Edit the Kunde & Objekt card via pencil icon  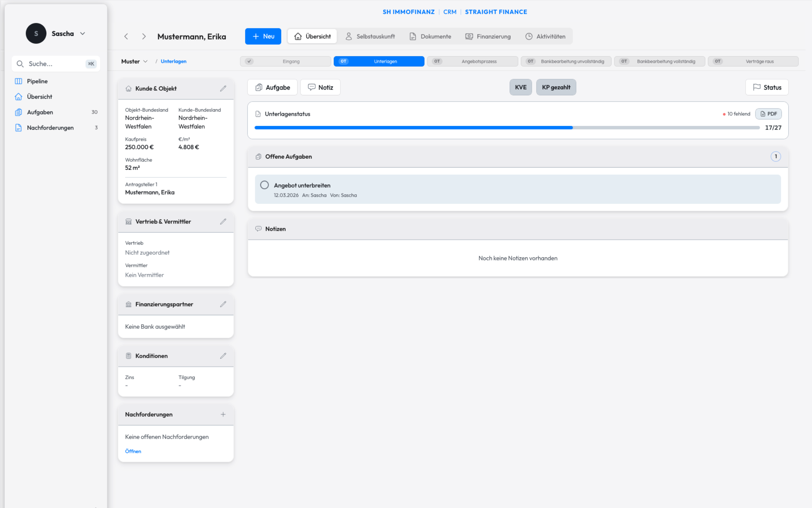[223, 89]
